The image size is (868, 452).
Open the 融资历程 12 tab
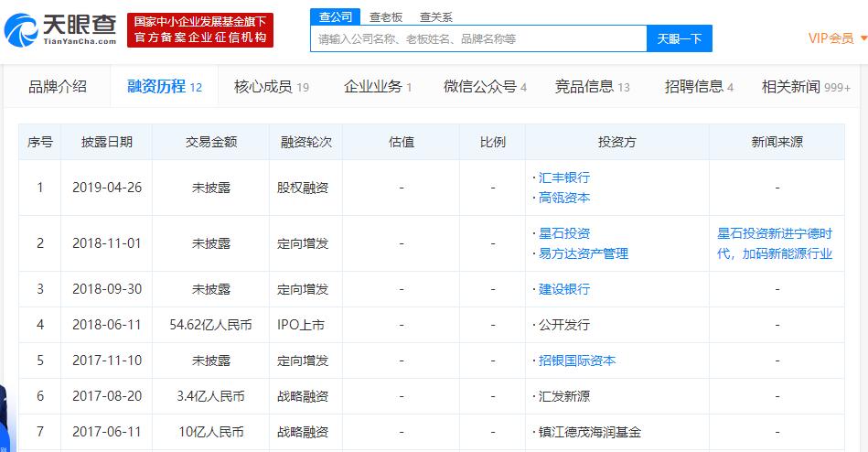[165, 86]
